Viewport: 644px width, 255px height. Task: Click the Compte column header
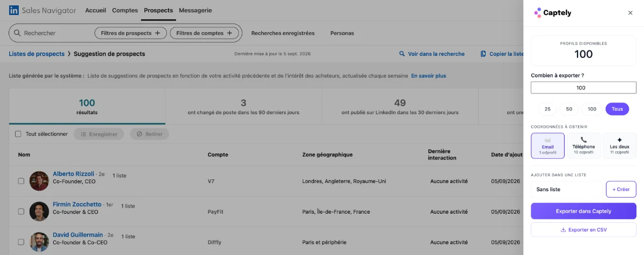218,155
